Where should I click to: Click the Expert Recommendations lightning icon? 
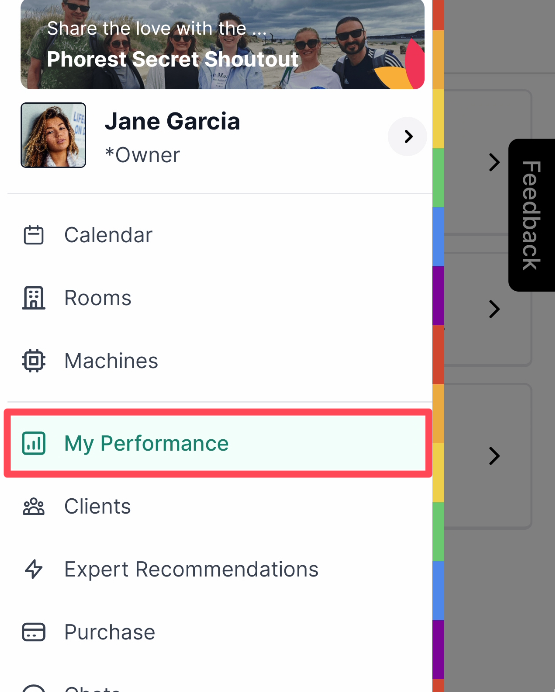tap(34, 569)
